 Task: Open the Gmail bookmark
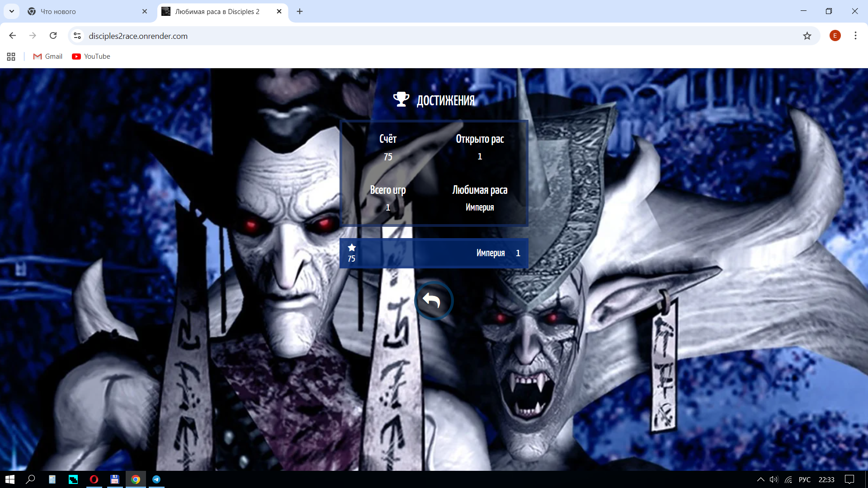(48, 56)
